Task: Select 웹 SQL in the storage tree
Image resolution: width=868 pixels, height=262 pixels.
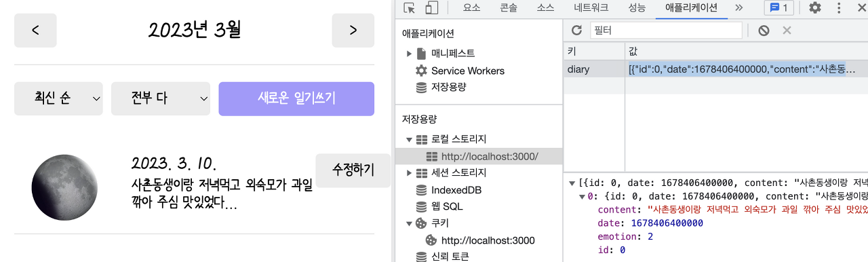Action: [x=447, y=206]
